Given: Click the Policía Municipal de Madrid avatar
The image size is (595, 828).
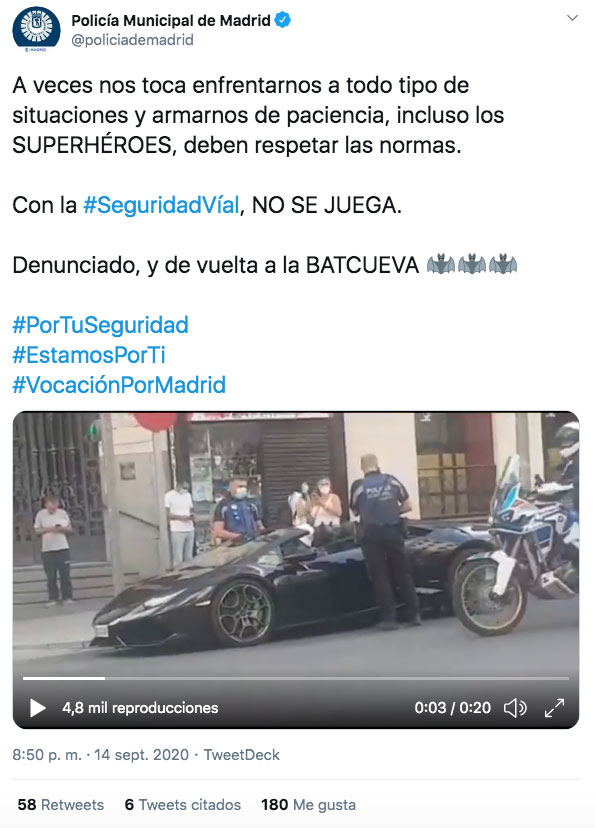Looking at the screenshot, I should click(36, 29).
